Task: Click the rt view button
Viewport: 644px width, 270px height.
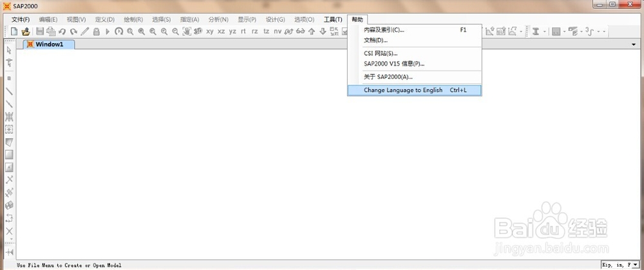Action: tap(243, 31)
